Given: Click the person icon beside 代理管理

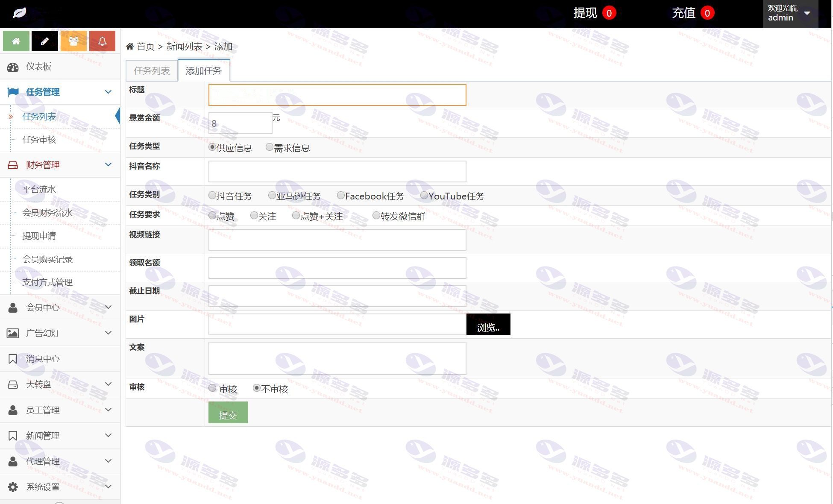Looking at the screenshot, I should (13, 461).
